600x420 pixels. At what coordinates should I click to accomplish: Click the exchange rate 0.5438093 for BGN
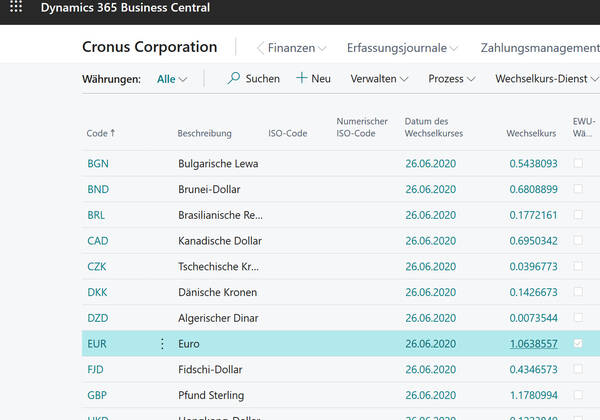point(533,164)
